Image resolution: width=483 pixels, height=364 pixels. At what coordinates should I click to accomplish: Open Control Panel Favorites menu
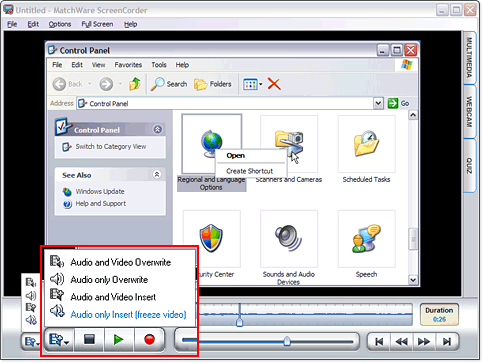click(128, 65)
